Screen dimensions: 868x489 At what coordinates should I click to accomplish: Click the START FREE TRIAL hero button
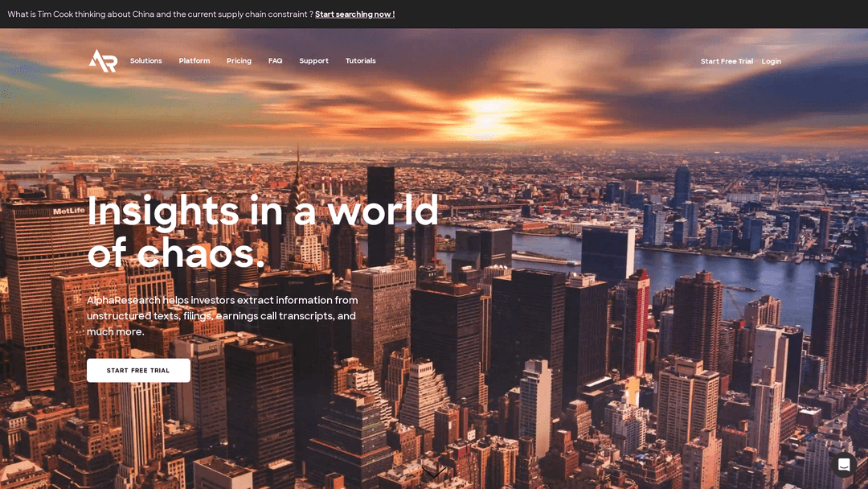pyautogui.click(x=138, y=370)
